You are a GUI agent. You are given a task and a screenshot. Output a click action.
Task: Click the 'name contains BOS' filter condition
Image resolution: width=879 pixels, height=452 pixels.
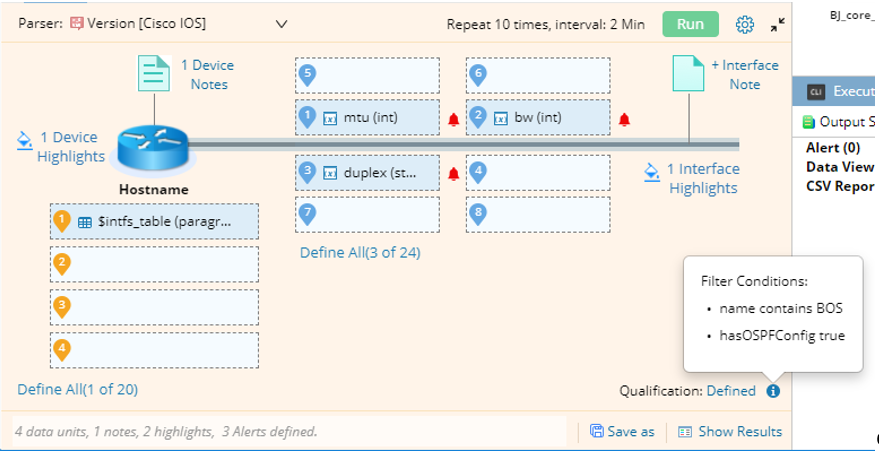781,308
